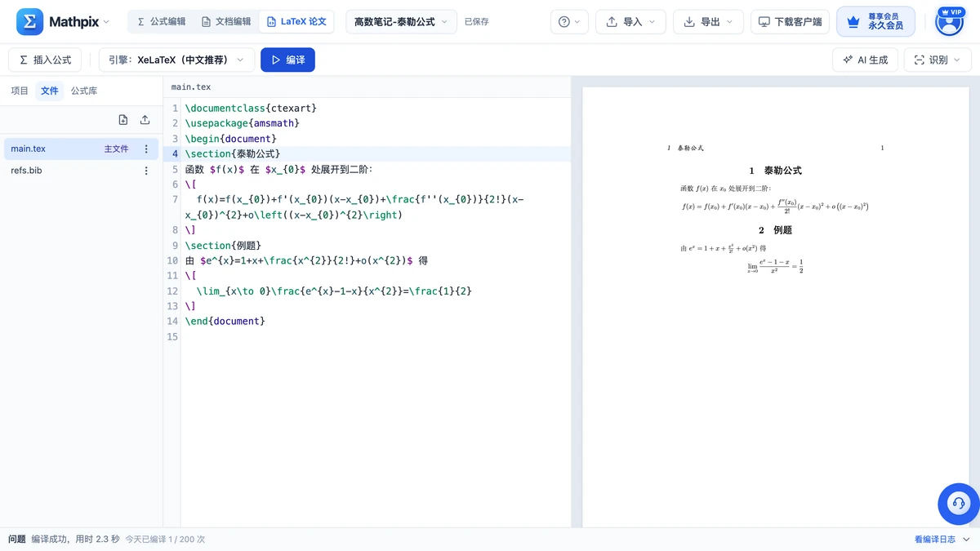Click the 已保存 saved status text
This screenshot has width=980, height=551.
coord(477,22)
